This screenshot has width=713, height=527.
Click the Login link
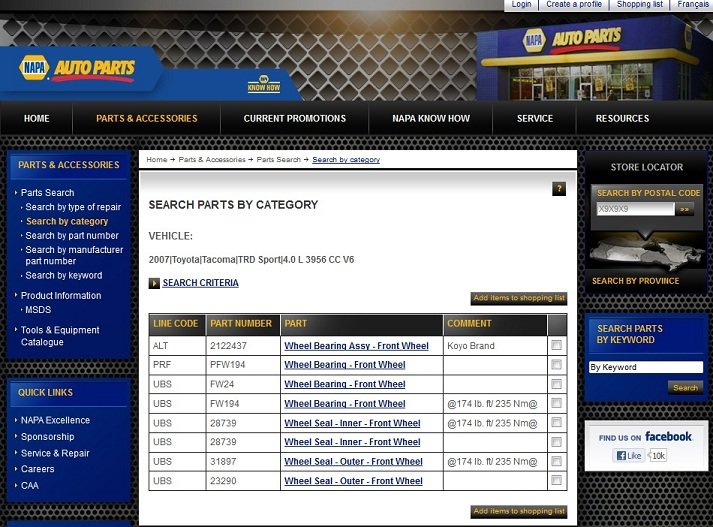(521, 5)
